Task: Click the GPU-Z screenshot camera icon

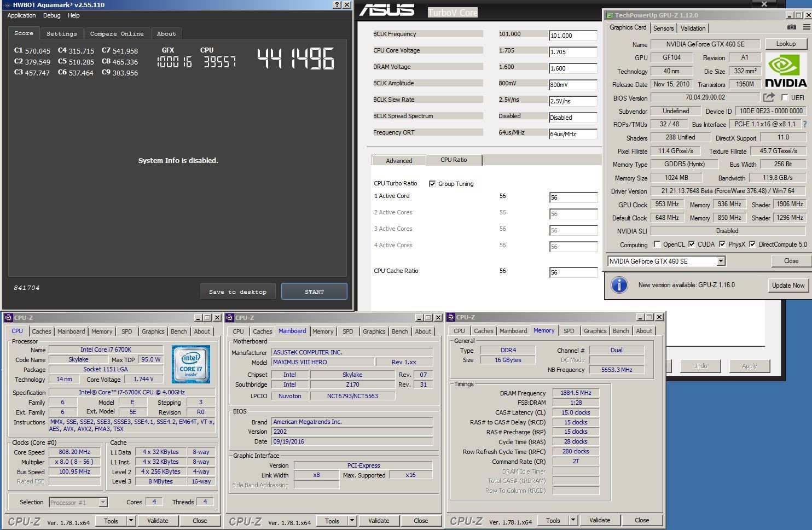Action: point(791,27)
